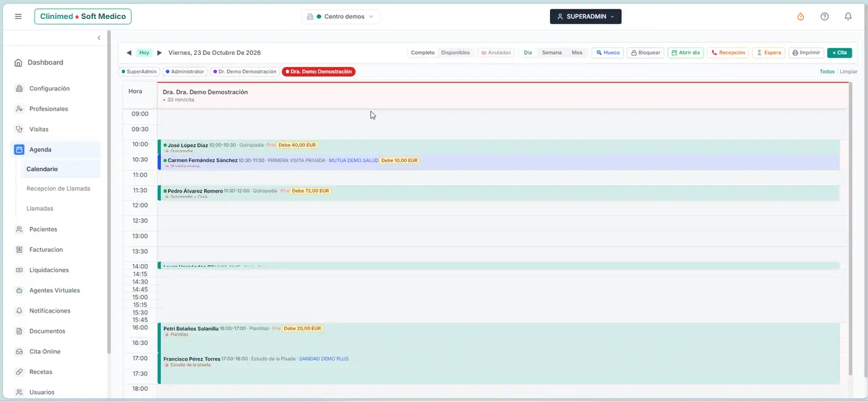This screenshot has width=868, height=402.
Task: Click the Espera button
Action: pos(769,53)
